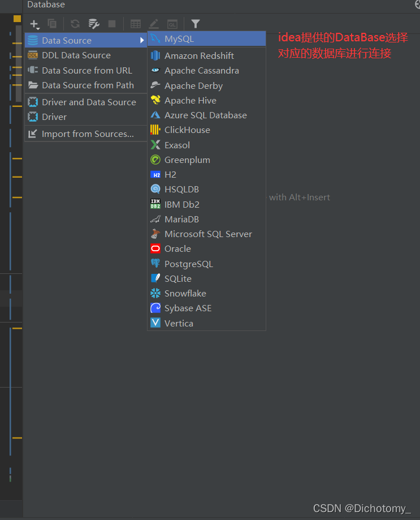Image resolution: width=420 pixels, height=520 pixels.
Task: Expand the Data Source submenu arrow
Action: 142,40
